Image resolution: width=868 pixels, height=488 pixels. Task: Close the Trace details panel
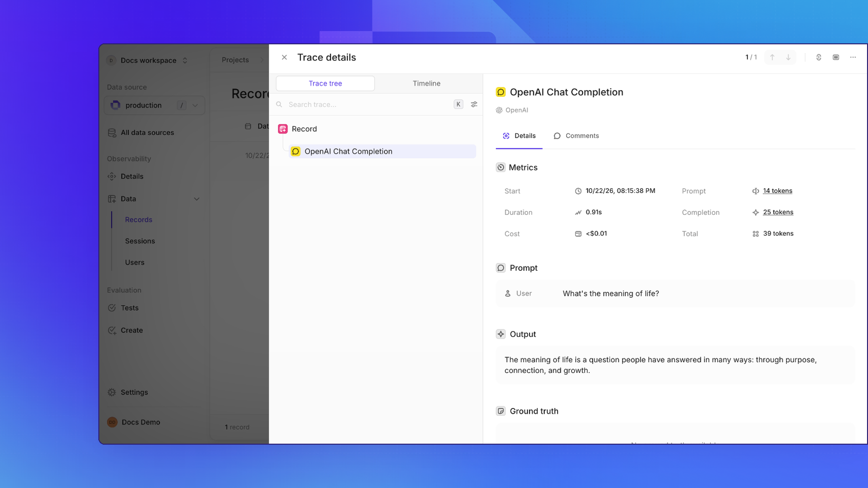[x=284, y=57]
